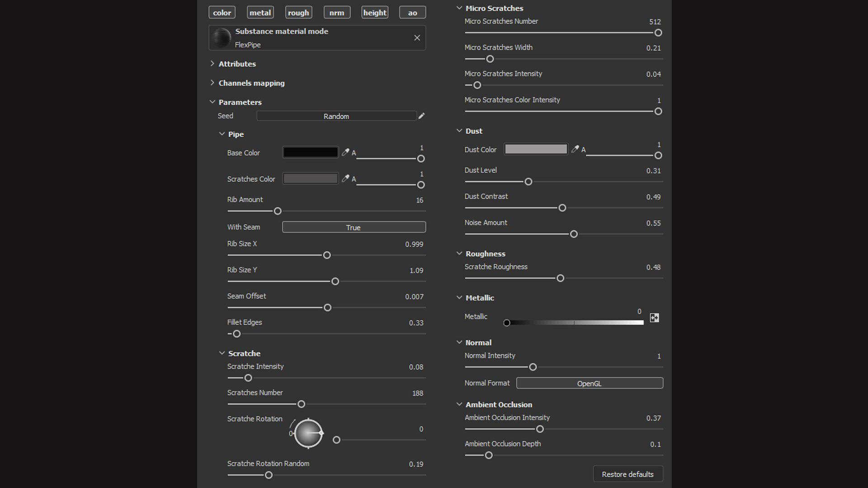Screen dimensions: 868x488
Task: Pick Scratches Color with eyedropper icon
Action: pyautogui.click(x=345, y=179)
